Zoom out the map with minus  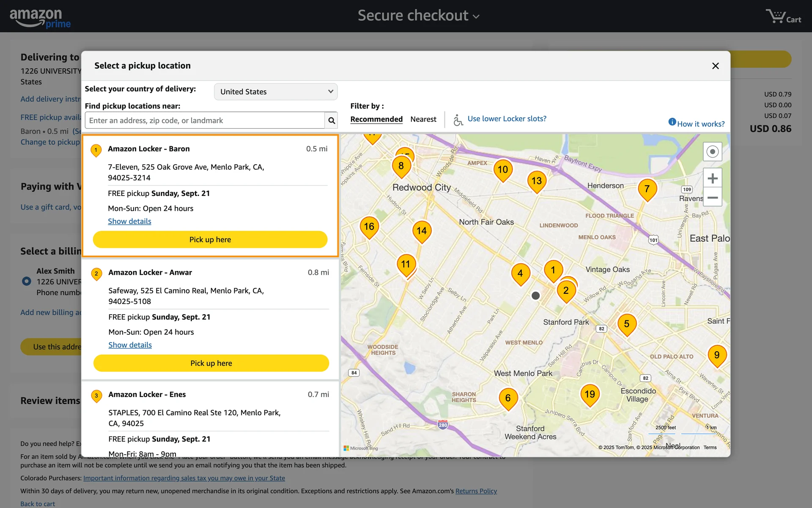pyautogui.click(x=712, y=198)
